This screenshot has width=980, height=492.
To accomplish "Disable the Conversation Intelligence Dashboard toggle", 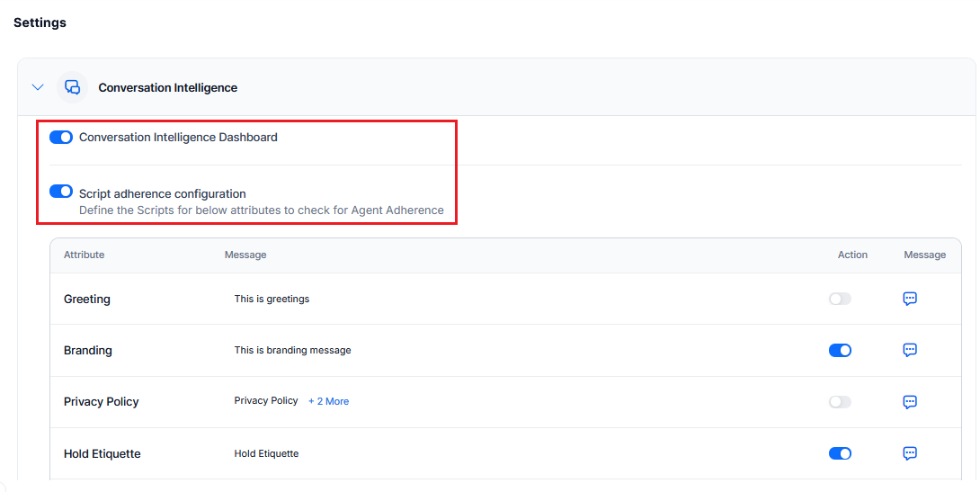I will click(61, 138).
